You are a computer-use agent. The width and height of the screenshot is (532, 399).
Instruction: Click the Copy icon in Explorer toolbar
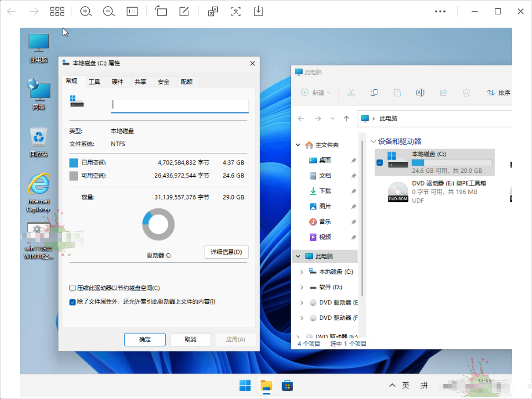point(374,93)
